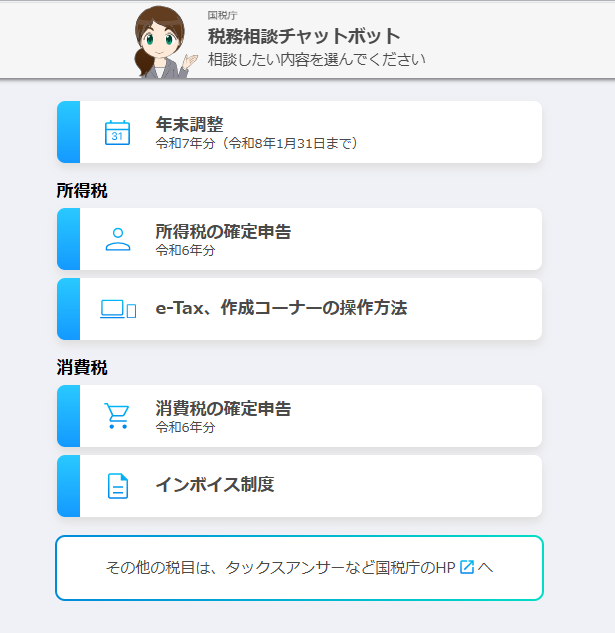
Task: Choose e-Tax、作成コーナーの操作方法
Action: coord(281,309)
